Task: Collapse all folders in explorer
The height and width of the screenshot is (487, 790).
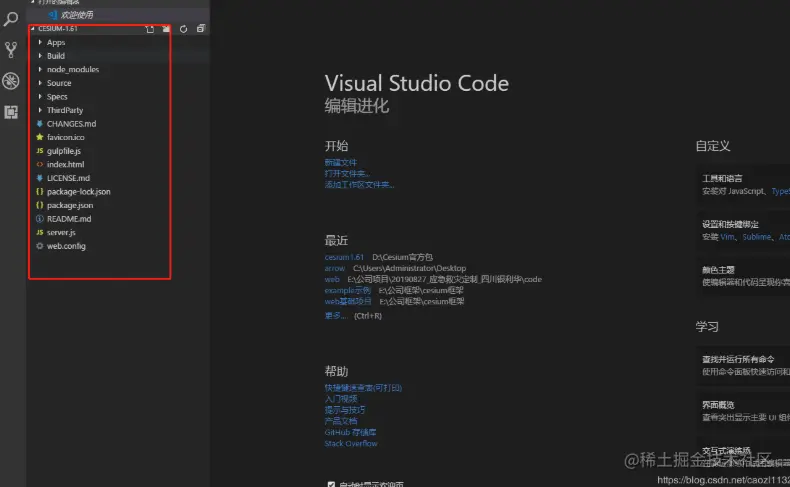Action: 201,29
